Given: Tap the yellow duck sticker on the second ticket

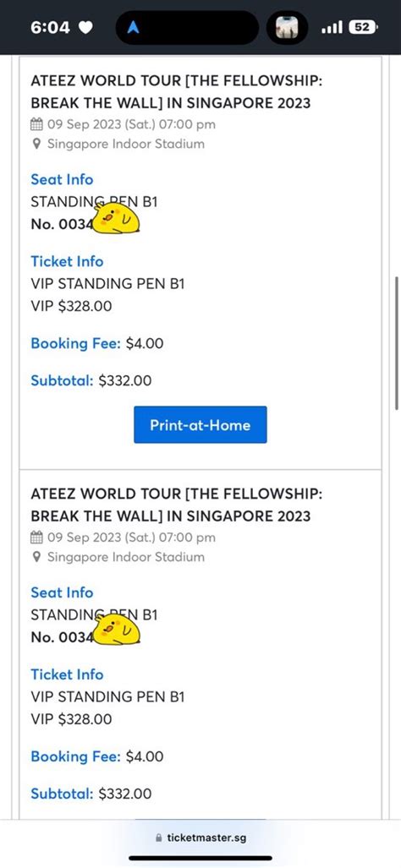Looking at the screenshot, I should click(x=115, y=631).
